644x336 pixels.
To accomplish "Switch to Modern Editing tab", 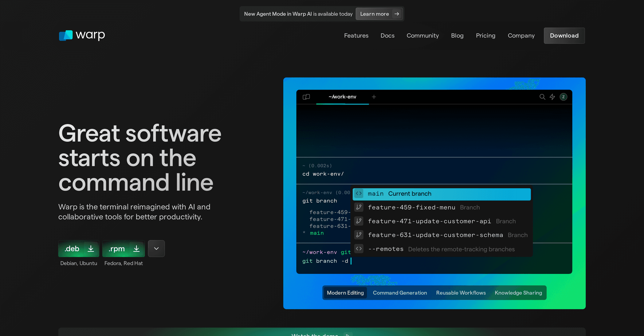I will pyautogui.click(x=345, y=293).
